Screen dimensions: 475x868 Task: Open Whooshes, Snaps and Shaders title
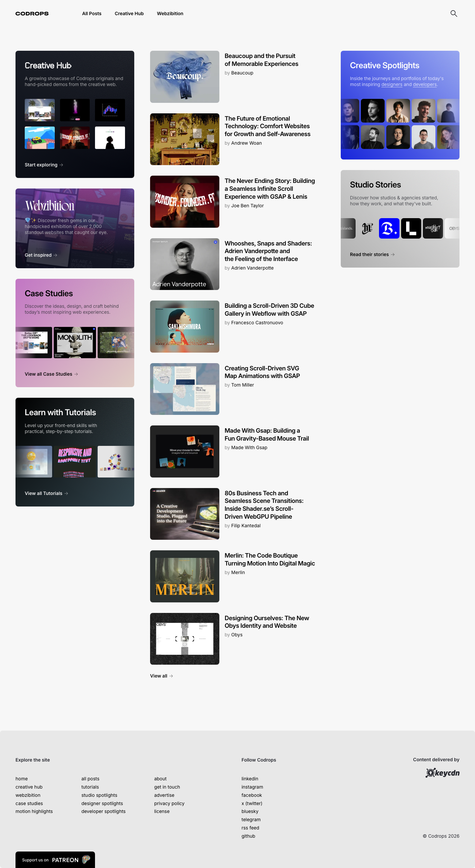click(x=268, y=251)
